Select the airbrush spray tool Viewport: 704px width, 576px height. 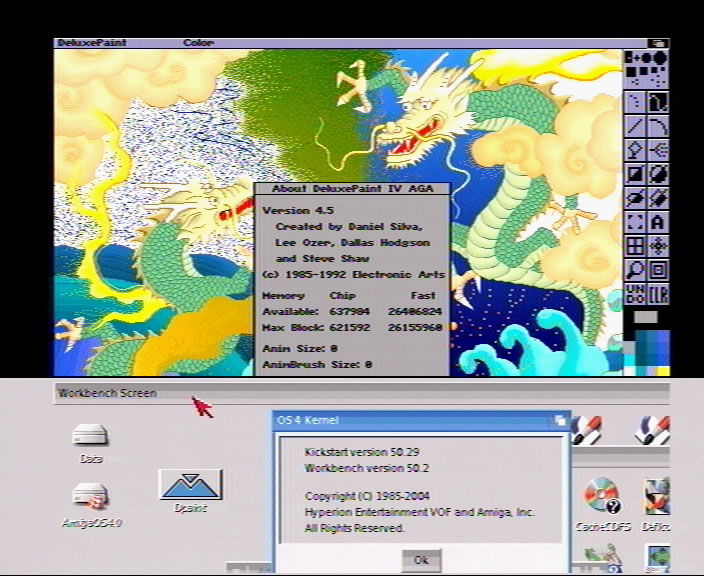coord(658,149)
